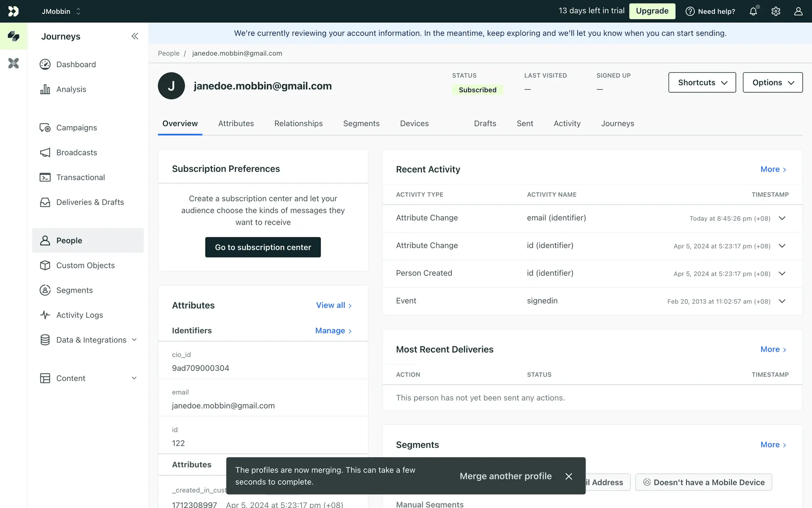Expand the email Attribute Change activity row
The width and height of the screenshot is (812, 508).
click(782, 218)
